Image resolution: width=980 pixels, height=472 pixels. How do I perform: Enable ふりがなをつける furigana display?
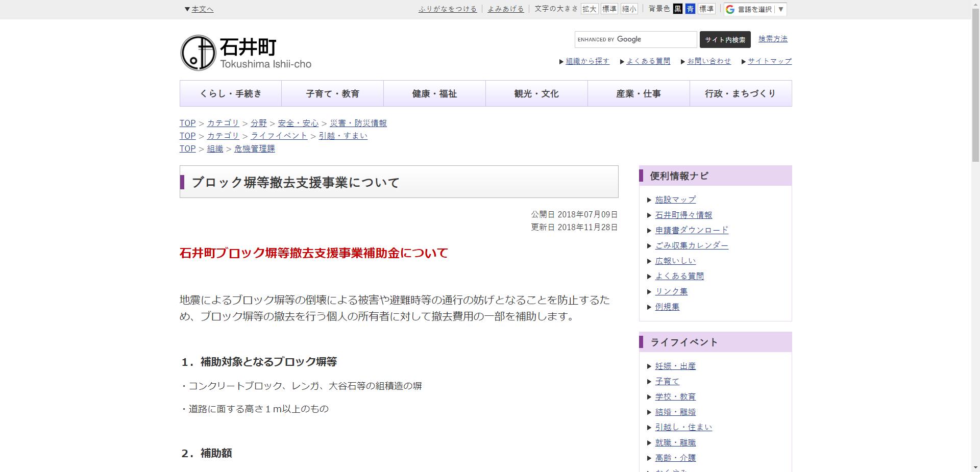click(x=448, y=9)
